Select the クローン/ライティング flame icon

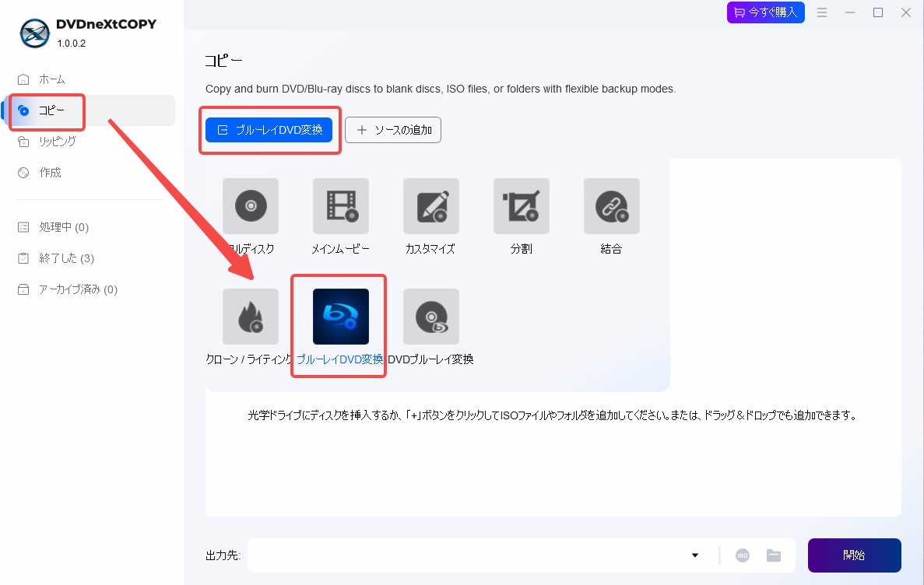click(x=251, y=317)
